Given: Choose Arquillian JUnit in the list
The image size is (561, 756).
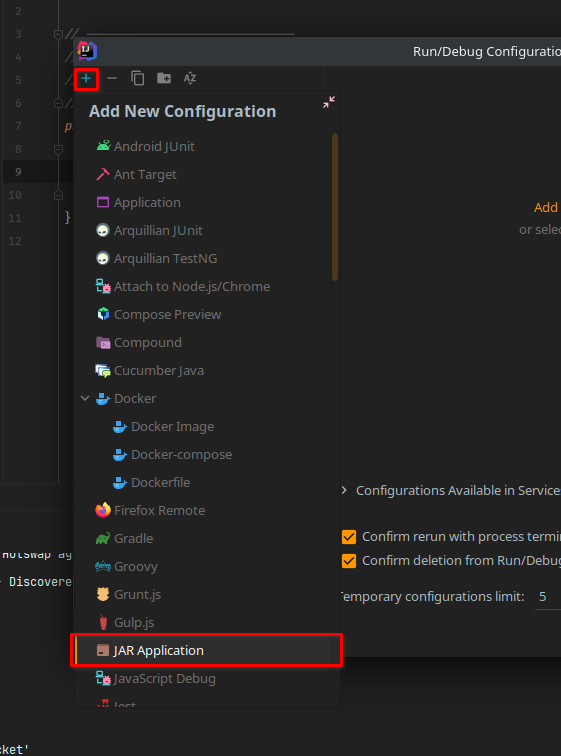Looking at the screenshot, I should (x=207, y=230).
